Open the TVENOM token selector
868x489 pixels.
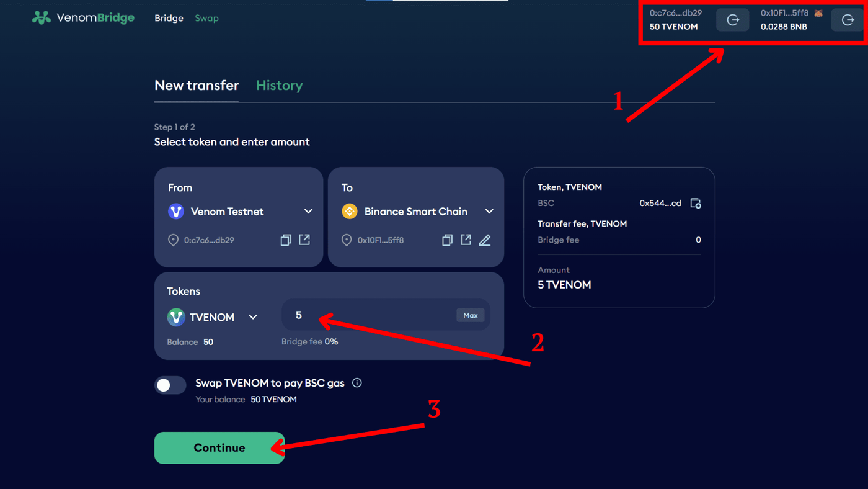252,316
